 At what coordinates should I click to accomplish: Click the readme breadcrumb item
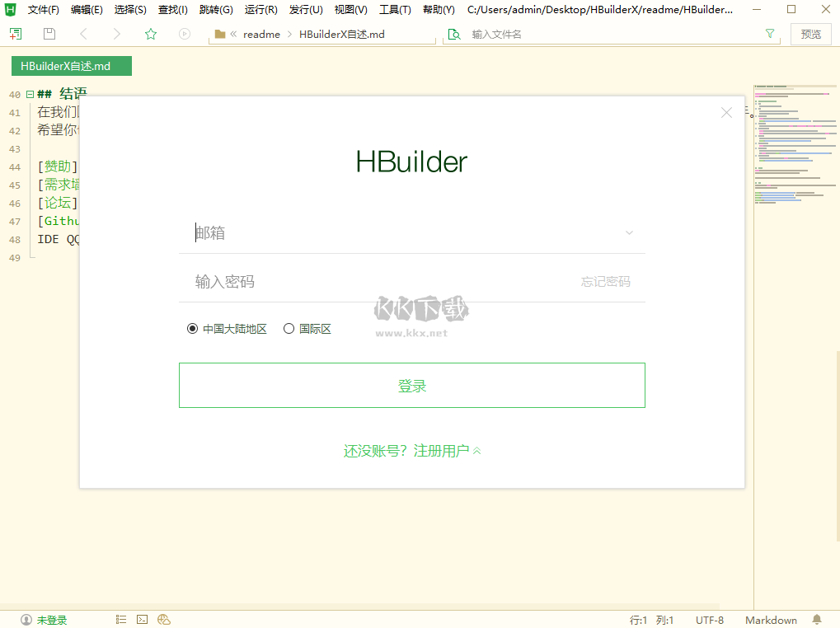[261, 35]
